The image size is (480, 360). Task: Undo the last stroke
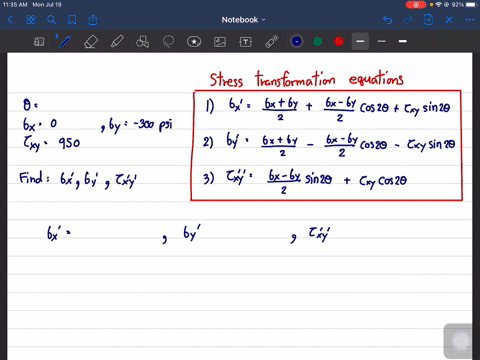coord(387,20)
